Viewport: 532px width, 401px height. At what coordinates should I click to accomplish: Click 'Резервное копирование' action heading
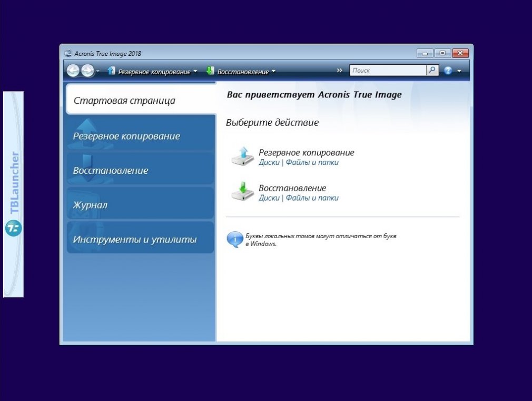[307, 152]
